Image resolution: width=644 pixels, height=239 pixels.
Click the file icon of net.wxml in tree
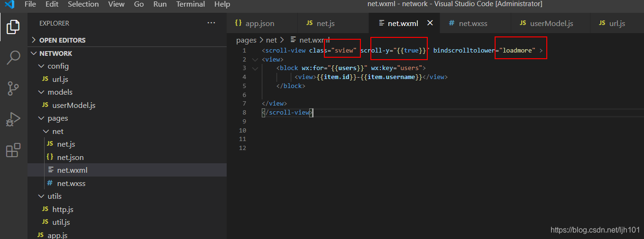coord(50,170)
